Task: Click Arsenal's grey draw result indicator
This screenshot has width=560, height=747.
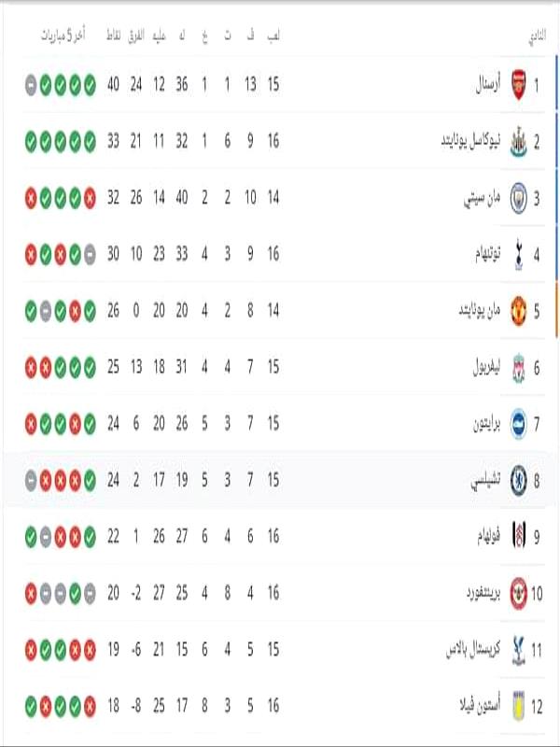Action: click(x=31, y=85)
